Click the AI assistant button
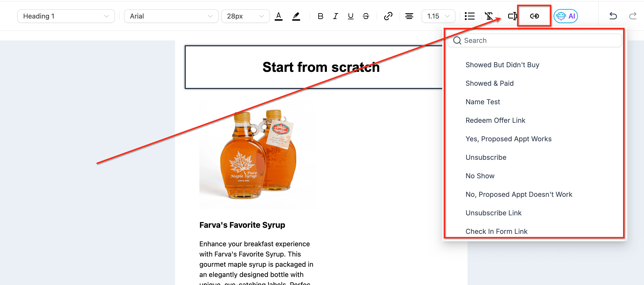The height and width of the screenshot is (285, 644). [x=566, y=16]
